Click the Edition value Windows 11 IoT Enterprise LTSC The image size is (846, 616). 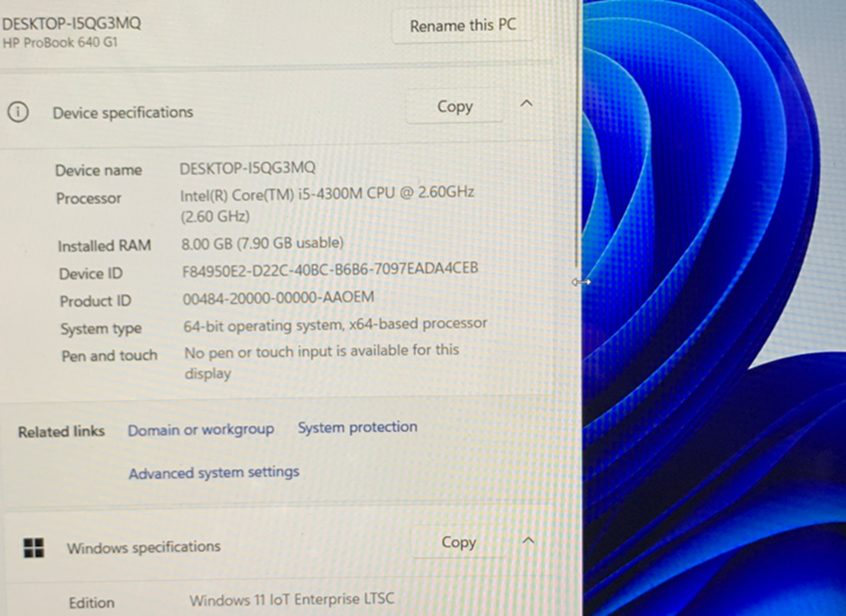click(x=292, y=600)
